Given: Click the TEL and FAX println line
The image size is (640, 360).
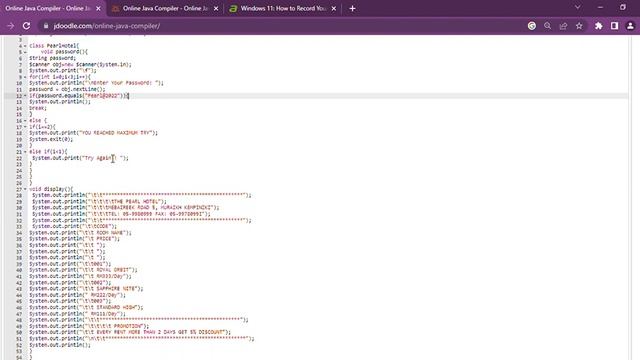Looking at the screenshot, I should pos(121,214).
